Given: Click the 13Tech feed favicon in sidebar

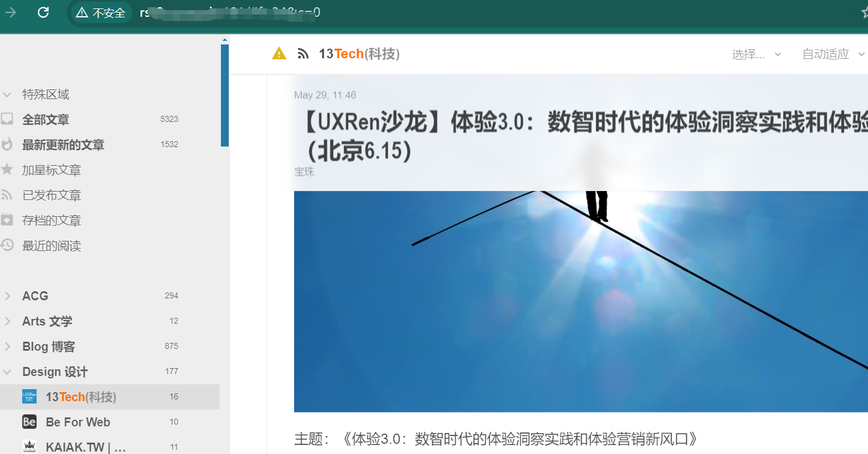Looking at the screenshot, I should pos(29,397).
